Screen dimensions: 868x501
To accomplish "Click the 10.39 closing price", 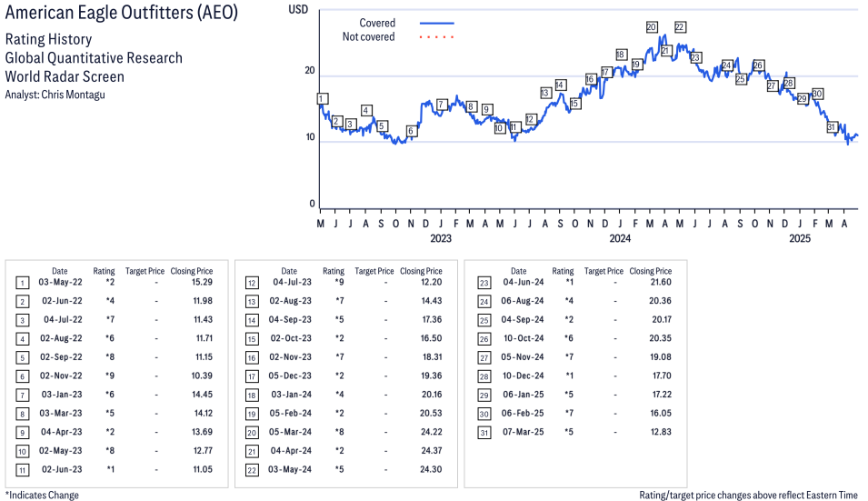I will pyautogui.click(x=202, y=376).
